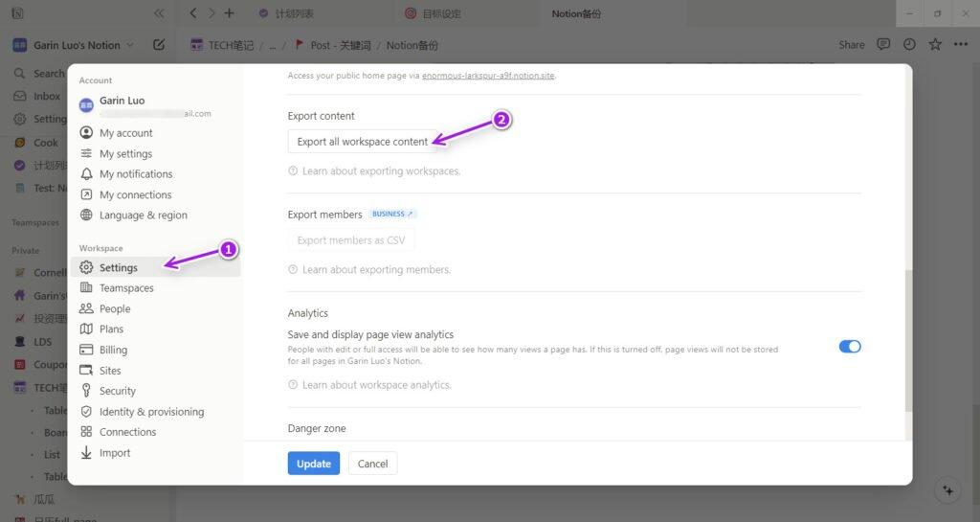Click the settings panel scrollbar
Image resolution: width=980 pixels, height=522 pixels.
(908, 340)
